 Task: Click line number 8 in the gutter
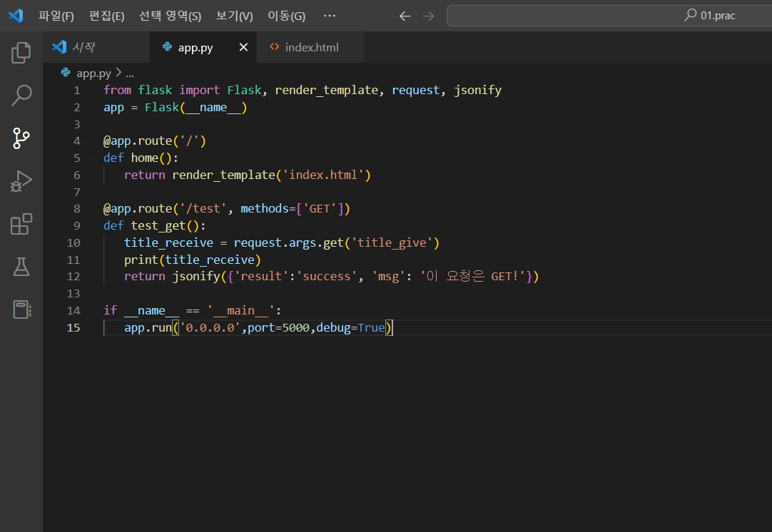pos(77,209)
